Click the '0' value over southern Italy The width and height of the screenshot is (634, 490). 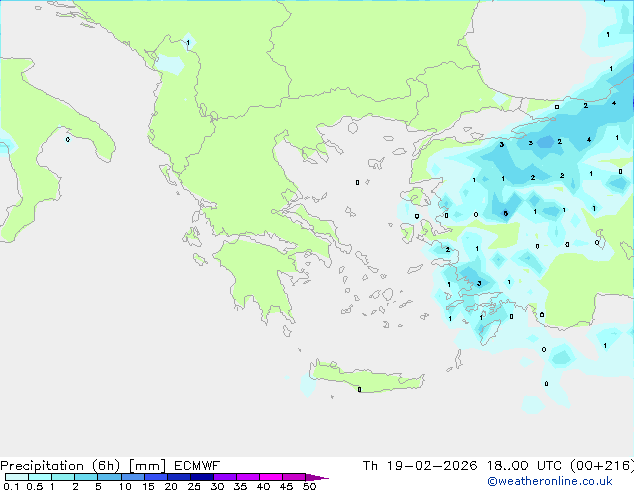pos(68,139)
